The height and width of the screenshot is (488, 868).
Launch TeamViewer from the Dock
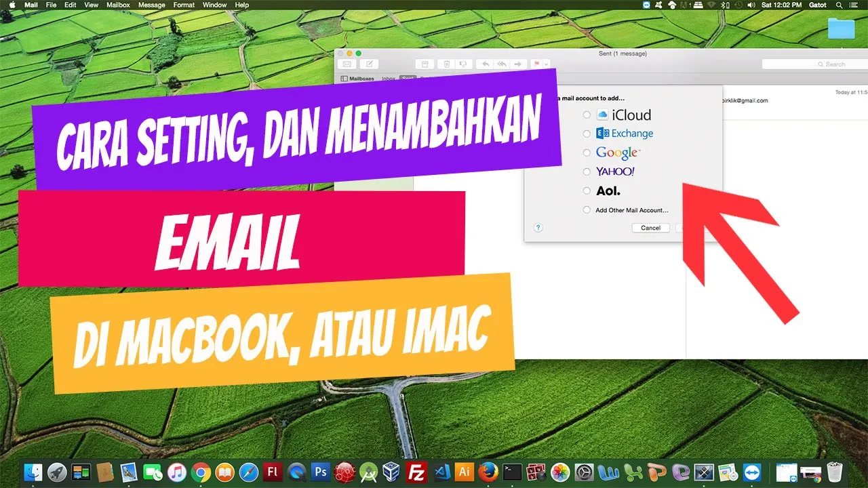[x=752, y=472]
